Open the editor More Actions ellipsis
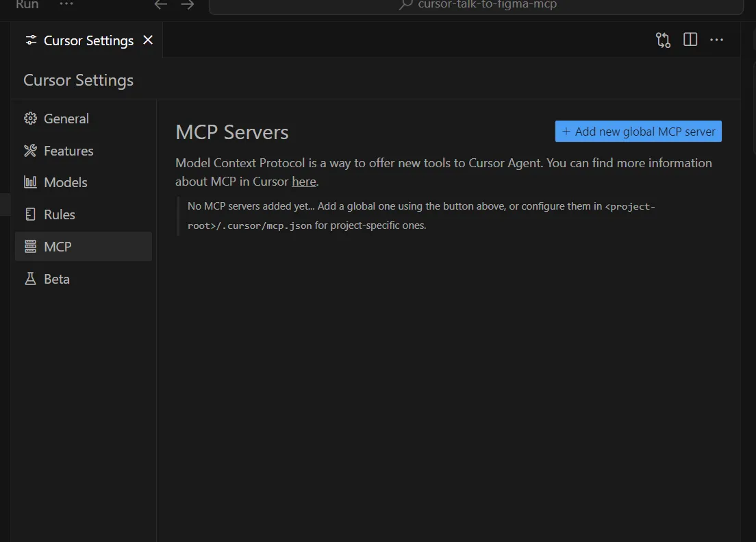This screenshot has width=756, height=542. (716, 40)
